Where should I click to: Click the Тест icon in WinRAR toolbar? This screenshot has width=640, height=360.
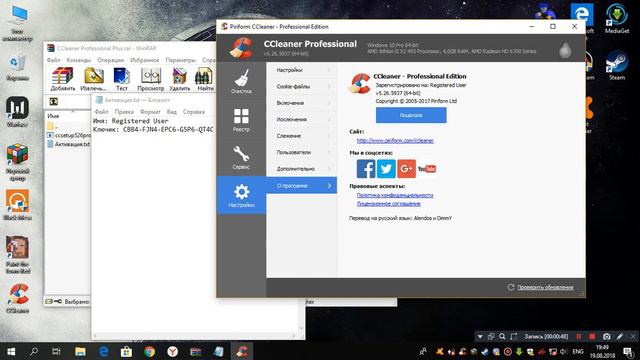tap(122, 79)
